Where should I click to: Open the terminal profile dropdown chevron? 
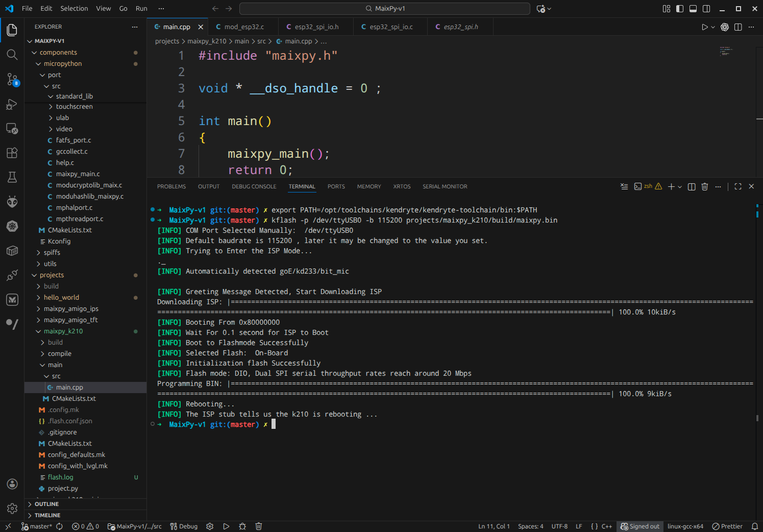[x=679, y=186]
